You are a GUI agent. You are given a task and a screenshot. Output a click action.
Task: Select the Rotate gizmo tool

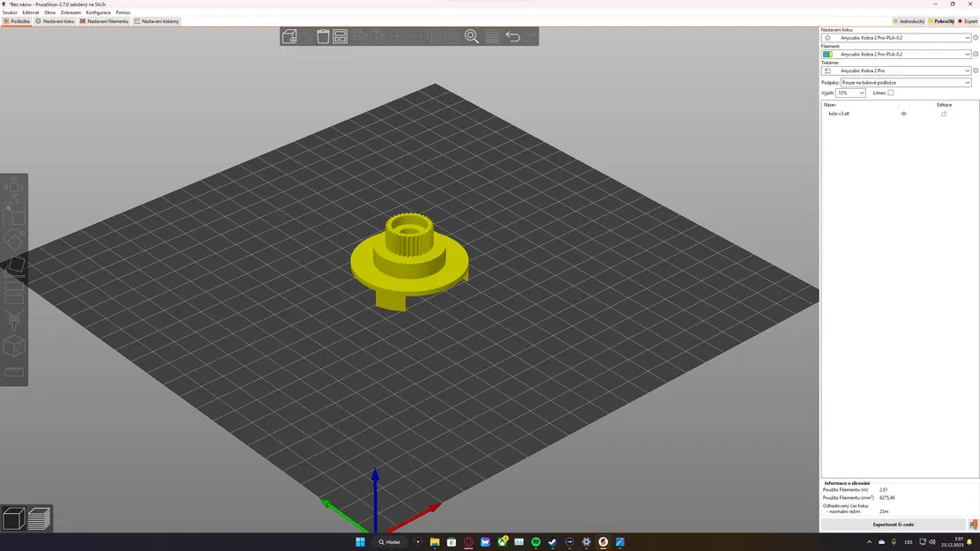pyautogui.click(x=14, y=241)
